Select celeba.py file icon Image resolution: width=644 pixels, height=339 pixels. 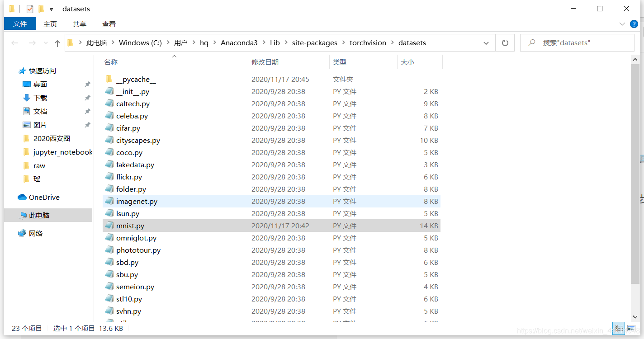pos(109,116)
